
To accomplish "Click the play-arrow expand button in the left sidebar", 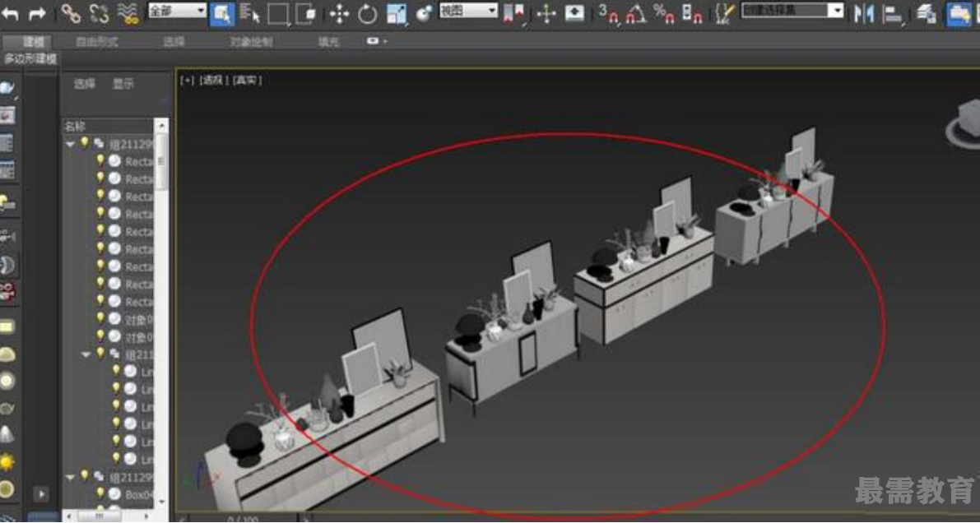I will point(40,495).
